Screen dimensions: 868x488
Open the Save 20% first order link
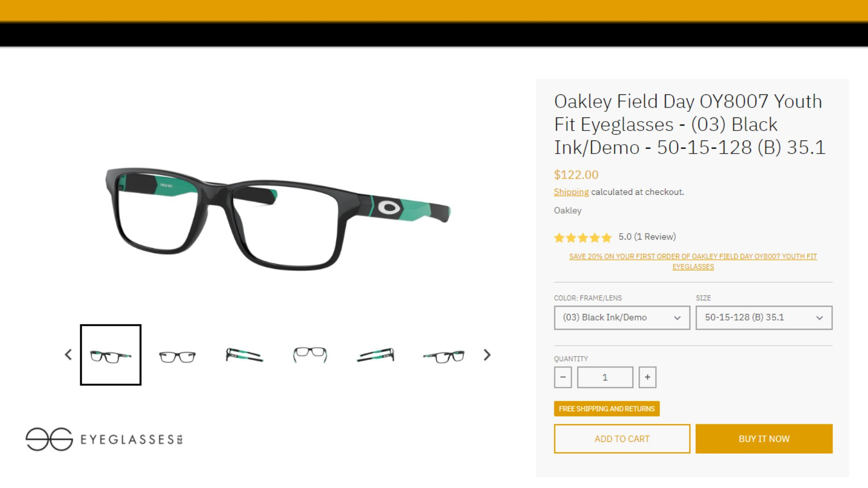coord(693,261)
